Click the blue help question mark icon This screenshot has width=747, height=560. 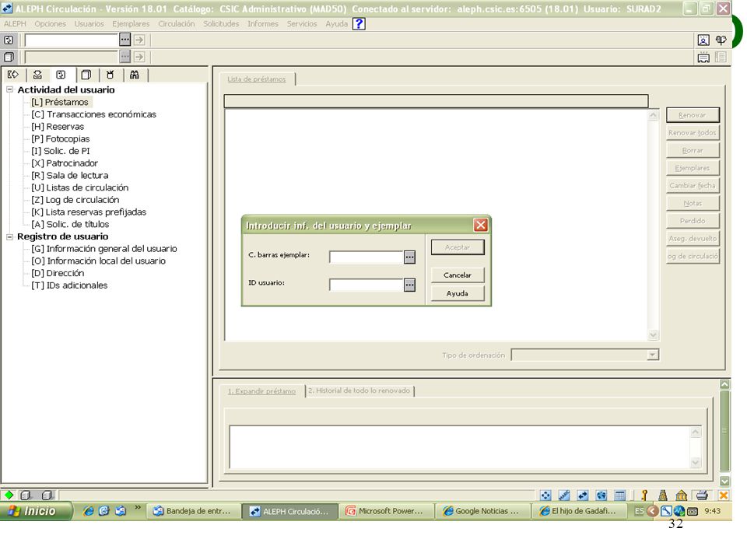[x=359, y=24]
